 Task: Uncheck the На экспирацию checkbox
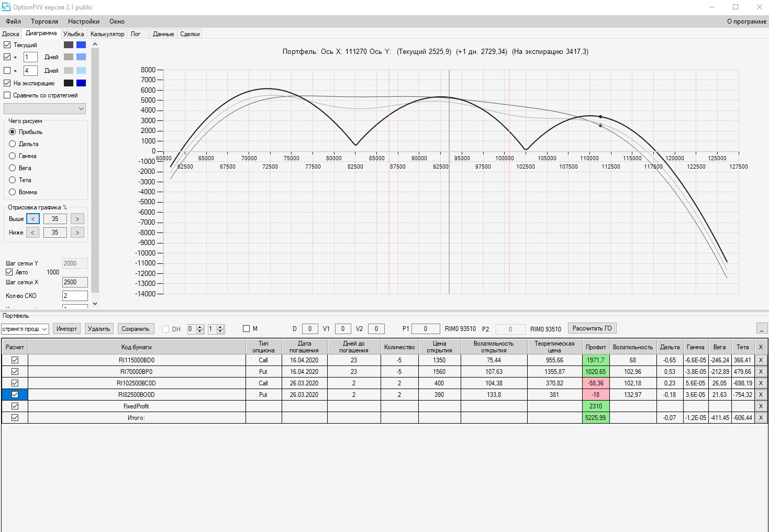pos(7,83)
